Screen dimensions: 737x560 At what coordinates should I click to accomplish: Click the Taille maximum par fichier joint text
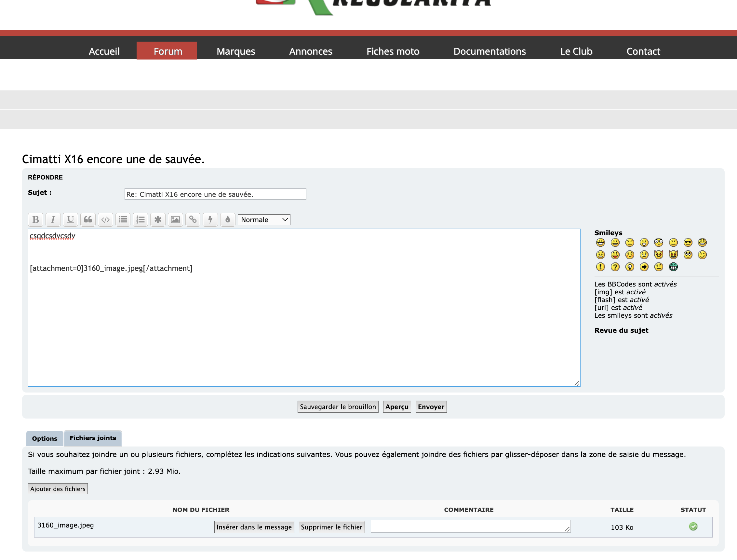[104, 471]
